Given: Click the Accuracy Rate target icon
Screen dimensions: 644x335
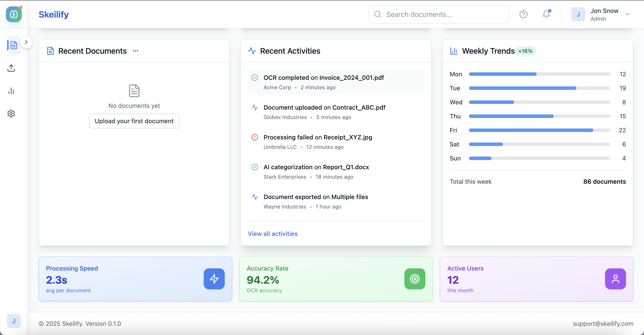Looking at the screenshot, I should [414, 279].
